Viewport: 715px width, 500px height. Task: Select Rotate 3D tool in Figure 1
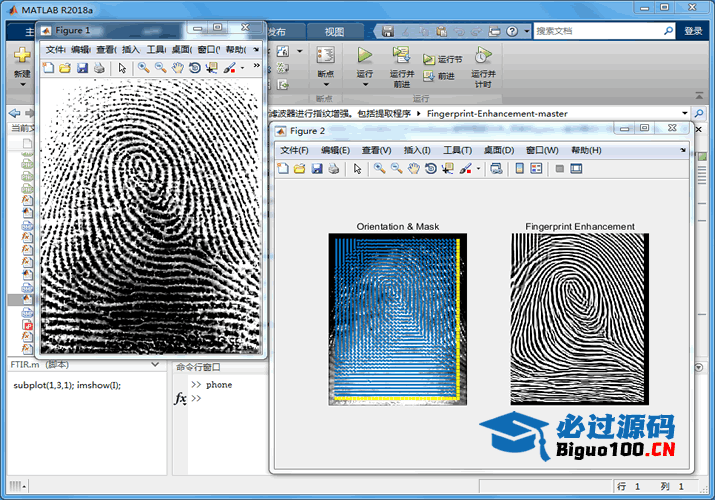coord(195,68)
